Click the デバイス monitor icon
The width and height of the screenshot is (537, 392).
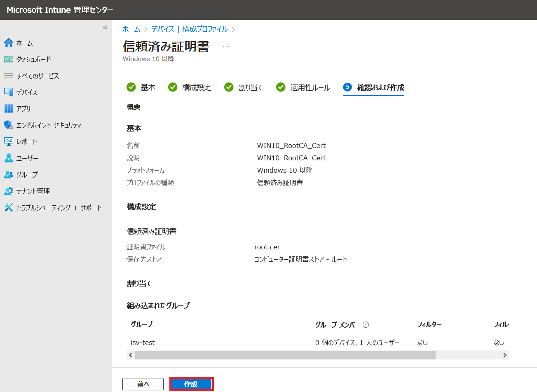point(9,92)
